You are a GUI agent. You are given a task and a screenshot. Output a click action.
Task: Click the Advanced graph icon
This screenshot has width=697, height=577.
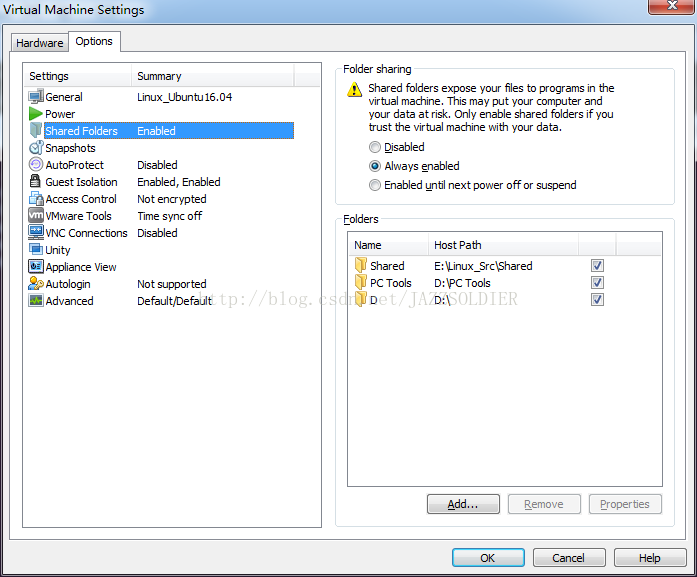tap(36, 300)
